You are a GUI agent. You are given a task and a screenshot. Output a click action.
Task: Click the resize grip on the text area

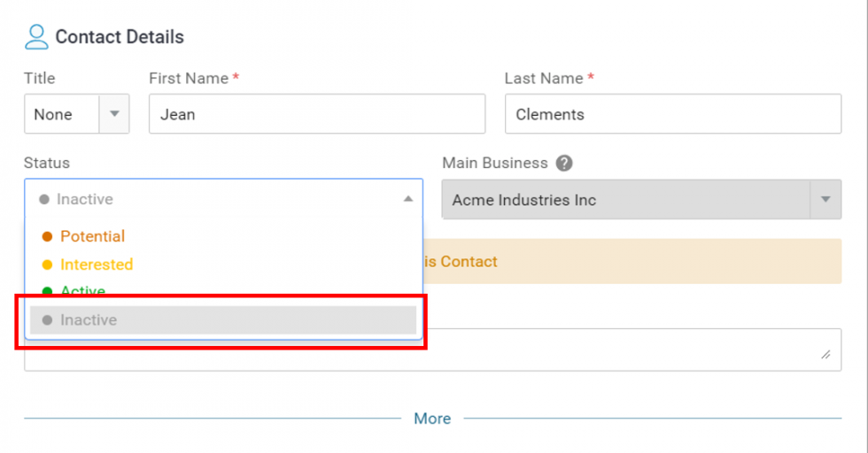coord(825,355)
